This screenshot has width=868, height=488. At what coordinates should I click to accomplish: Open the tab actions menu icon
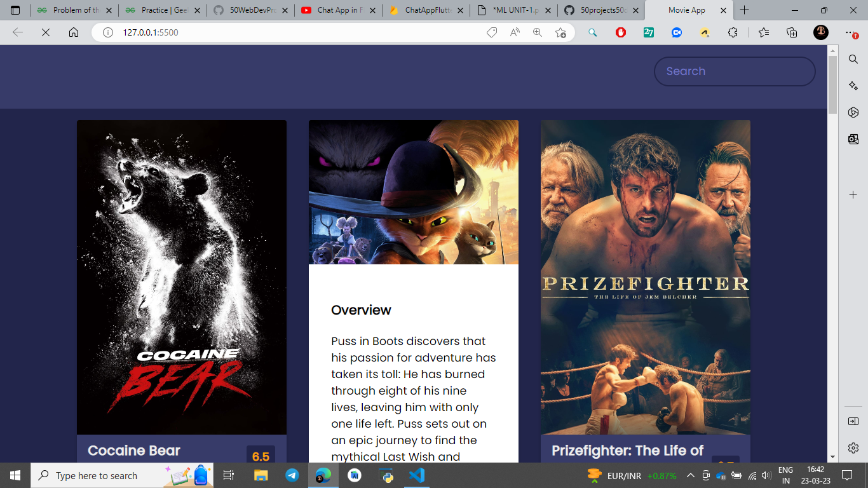[15, 10]
